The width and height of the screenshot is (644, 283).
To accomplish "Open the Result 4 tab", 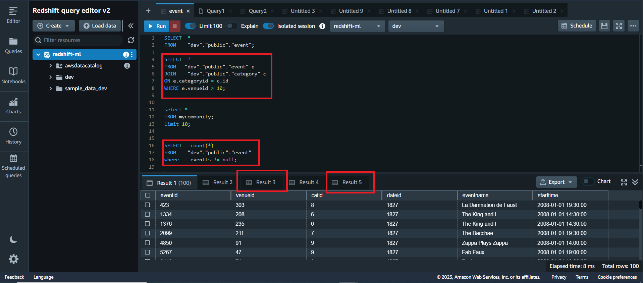I will click(304, 182).
